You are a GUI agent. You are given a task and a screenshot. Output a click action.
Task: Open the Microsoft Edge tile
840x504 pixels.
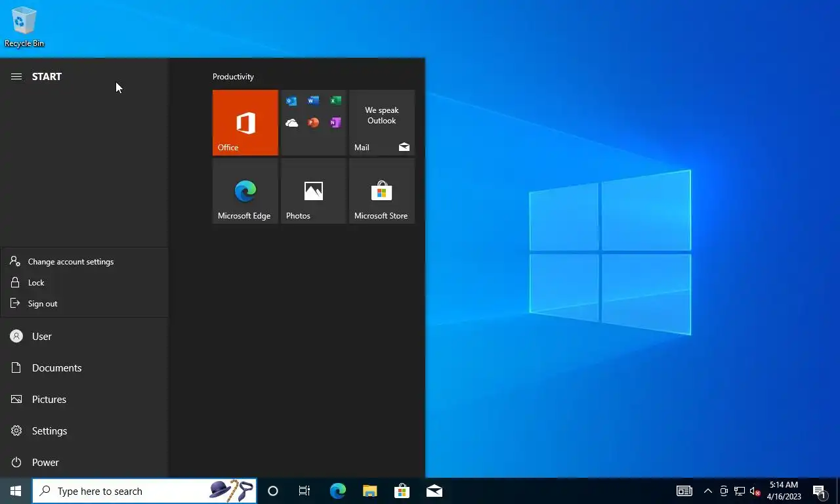pyautogui.click(x=245, y=191)
